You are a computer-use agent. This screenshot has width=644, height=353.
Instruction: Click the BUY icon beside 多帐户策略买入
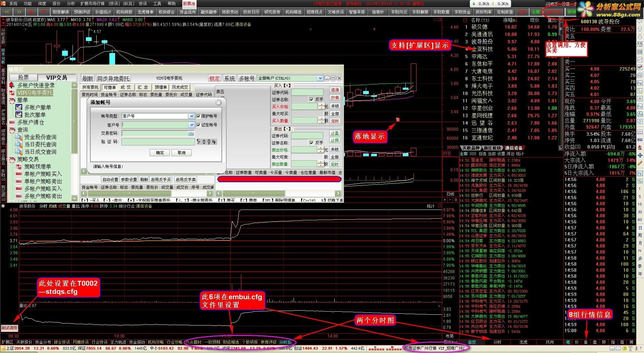19,189
